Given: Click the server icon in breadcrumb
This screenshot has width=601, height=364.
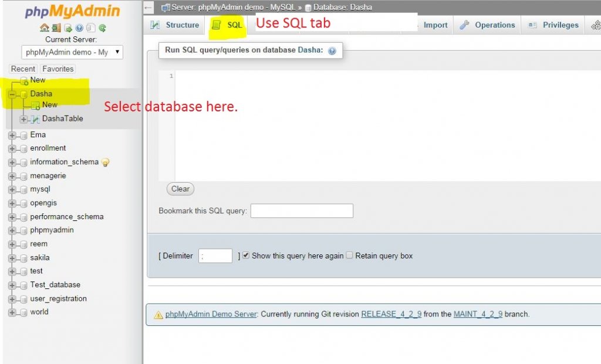Looking at the screenshot, I should 166,7.
